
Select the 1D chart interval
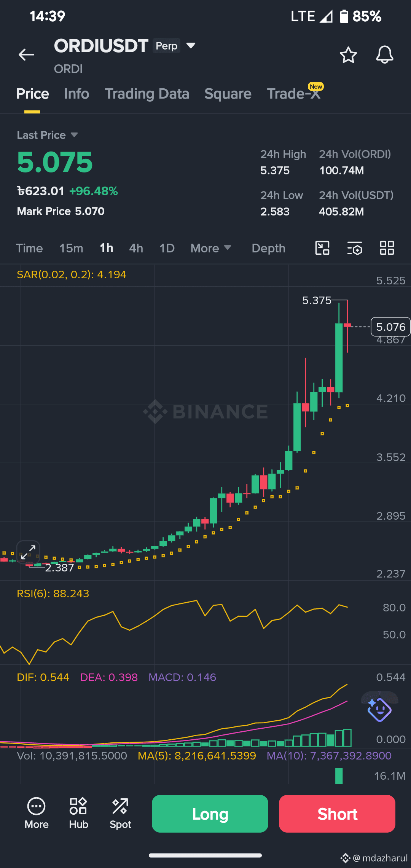point(167,248)
